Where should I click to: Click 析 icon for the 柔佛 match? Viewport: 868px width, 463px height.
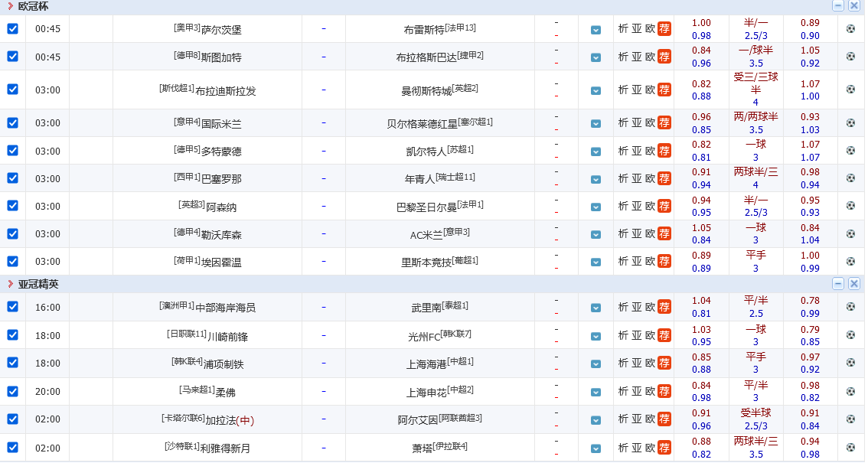click(622, 391)
